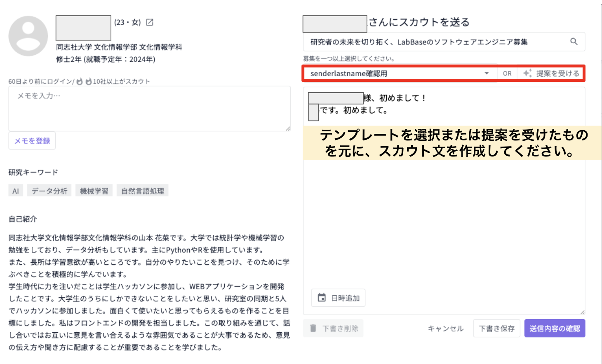This screenshot has width=602, height=364.
Task: Click the sparkle icon next to 提案を受ける
Action: 527,73
